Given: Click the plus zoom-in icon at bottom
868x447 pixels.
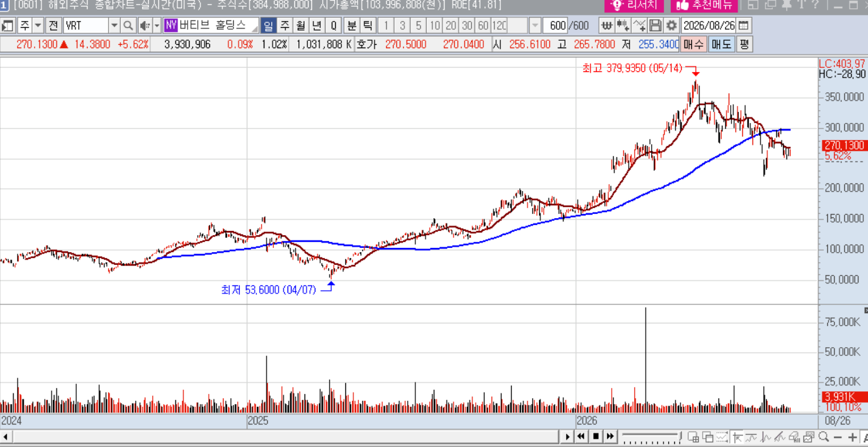Looking at the screenshot, I should tap(852, 437).
